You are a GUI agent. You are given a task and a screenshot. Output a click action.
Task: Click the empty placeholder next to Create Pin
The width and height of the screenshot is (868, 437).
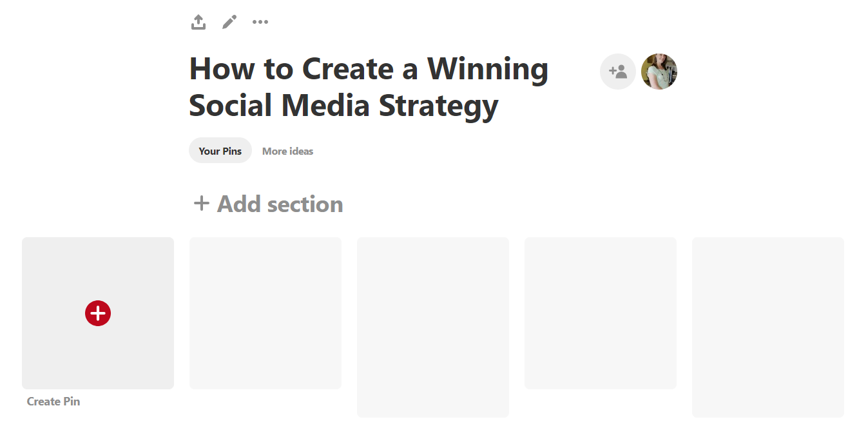265,313
